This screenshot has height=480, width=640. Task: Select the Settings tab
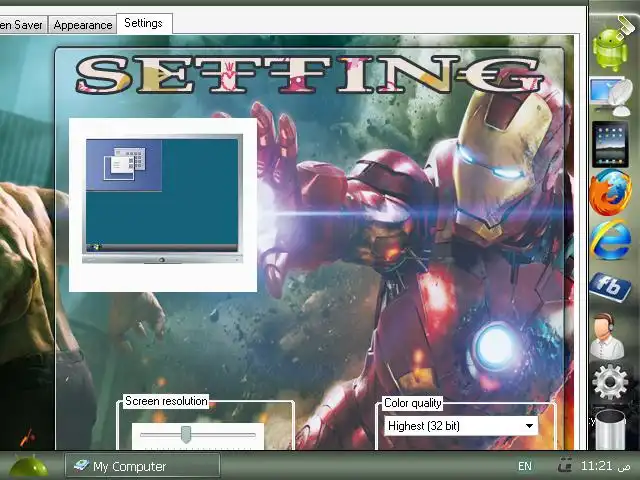(144, 23)
